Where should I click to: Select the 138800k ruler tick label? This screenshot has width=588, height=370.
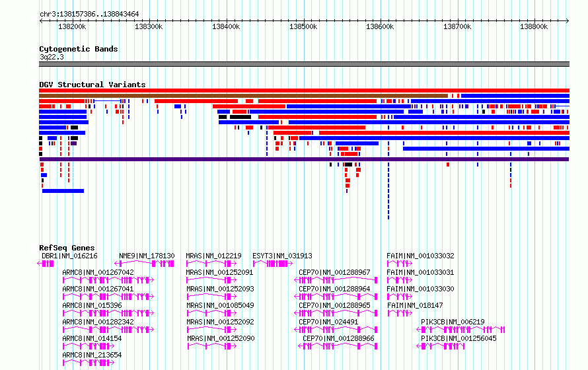[x=534, y=26]
